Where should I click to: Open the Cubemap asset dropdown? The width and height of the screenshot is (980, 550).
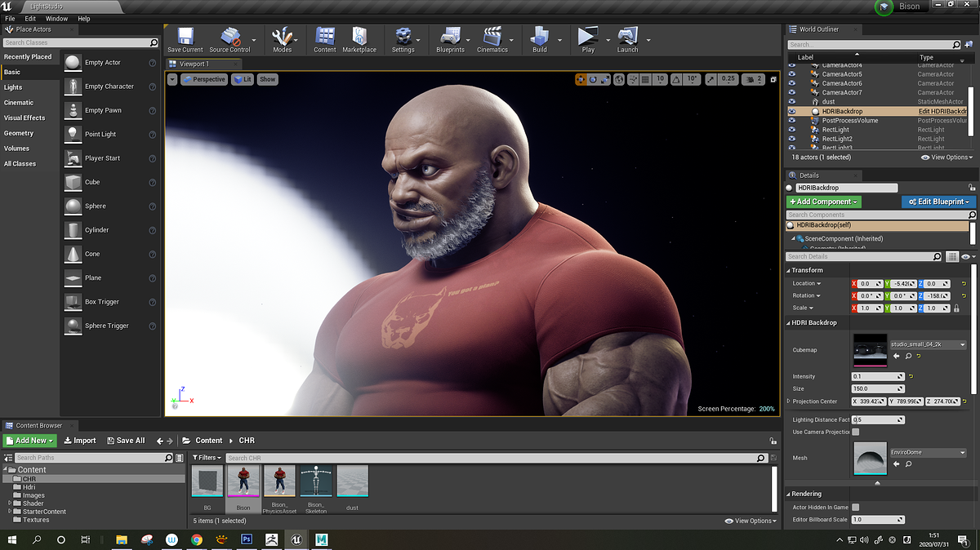click(928, 345)
